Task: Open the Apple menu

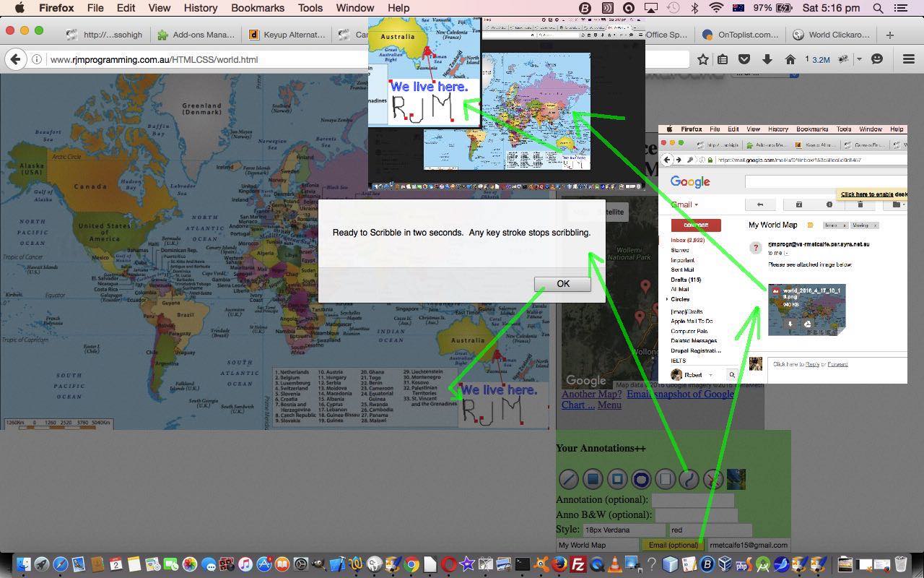Action: point(19,8)
